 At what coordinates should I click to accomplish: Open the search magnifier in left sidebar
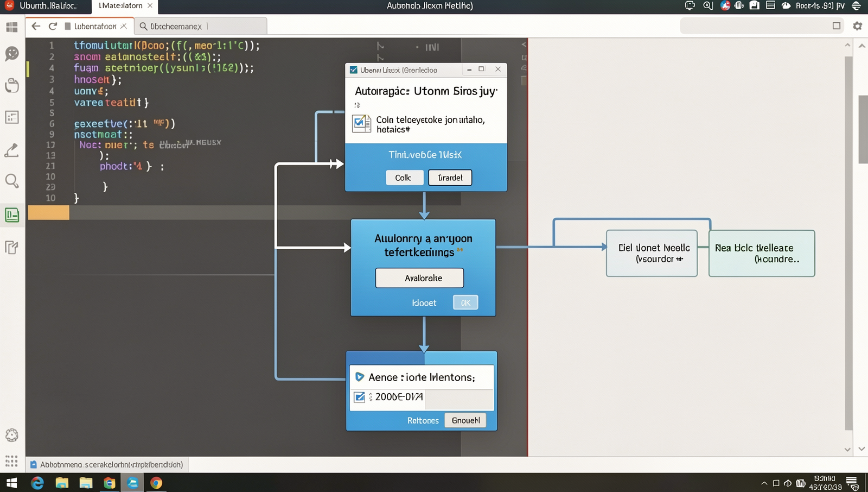point(12,181)
